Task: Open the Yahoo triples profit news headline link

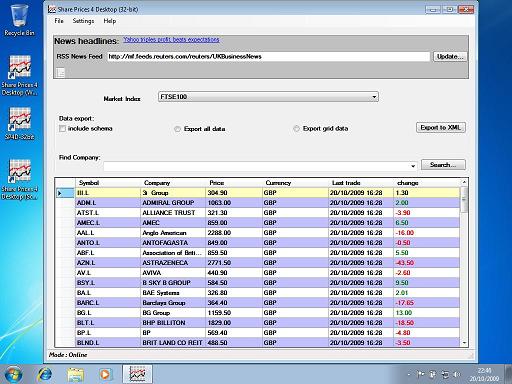Action: click(x=171, y=40)
